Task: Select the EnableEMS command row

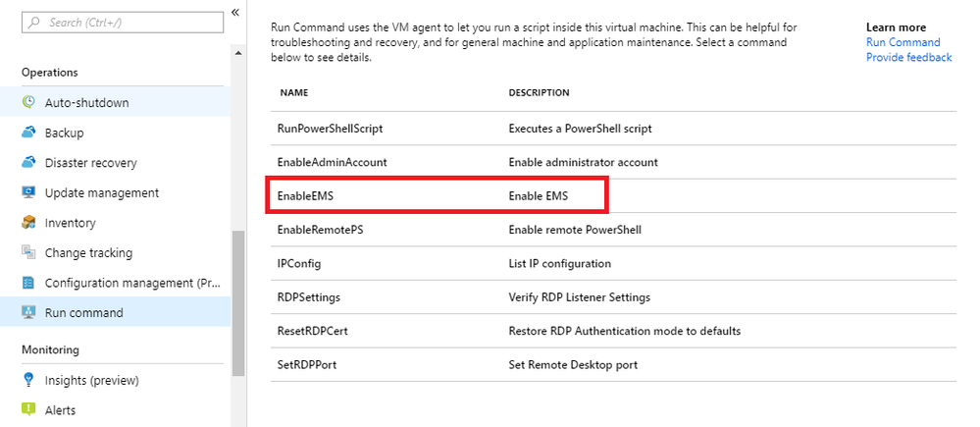Action: [x=438, y=196]
